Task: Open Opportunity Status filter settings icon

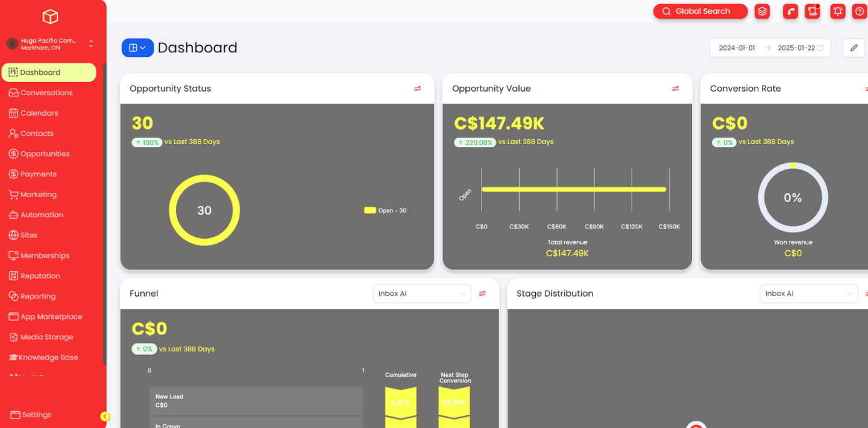Action: (418, 89)
